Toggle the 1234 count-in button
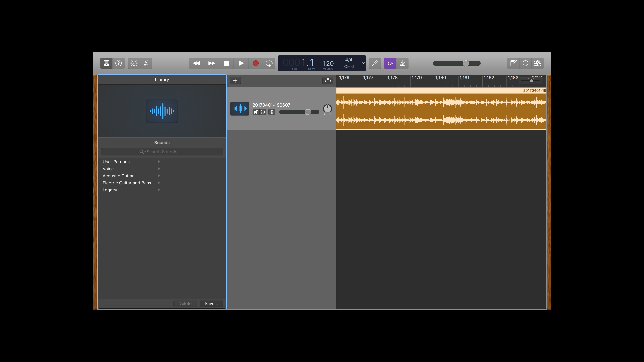The height and width of the screenshot is (362, 644). click(390, 63)
